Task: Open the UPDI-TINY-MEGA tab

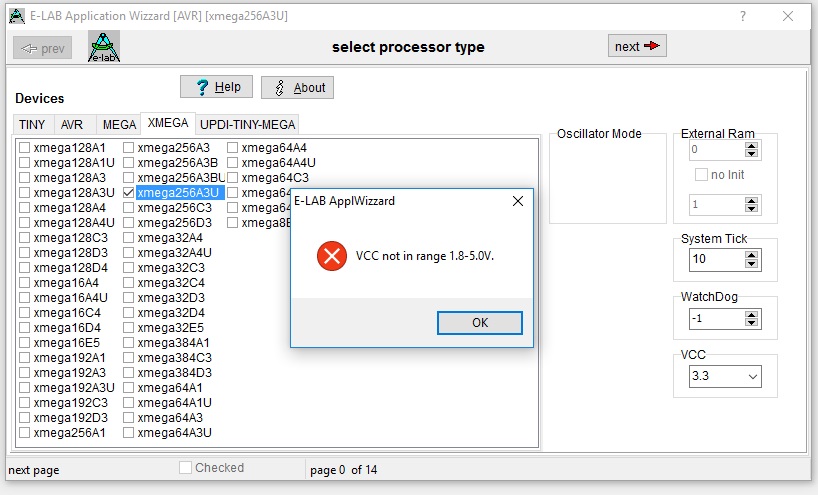Action: pos(247,125)
